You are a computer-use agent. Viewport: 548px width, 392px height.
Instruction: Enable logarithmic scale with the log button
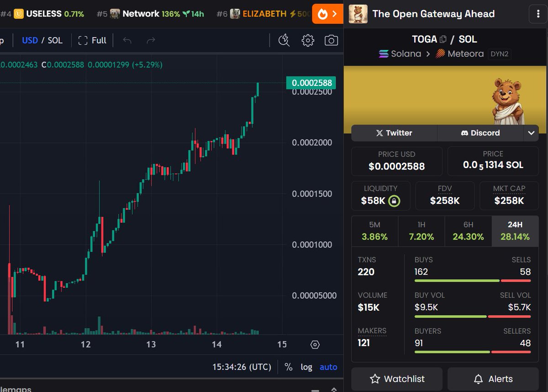tap(306, 367)
